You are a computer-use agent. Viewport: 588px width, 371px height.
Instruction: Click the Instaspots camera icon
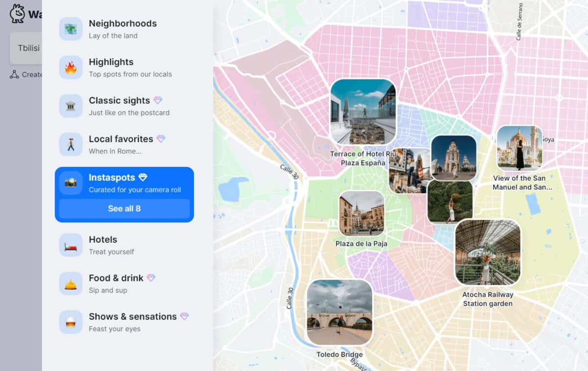[71, 182]
